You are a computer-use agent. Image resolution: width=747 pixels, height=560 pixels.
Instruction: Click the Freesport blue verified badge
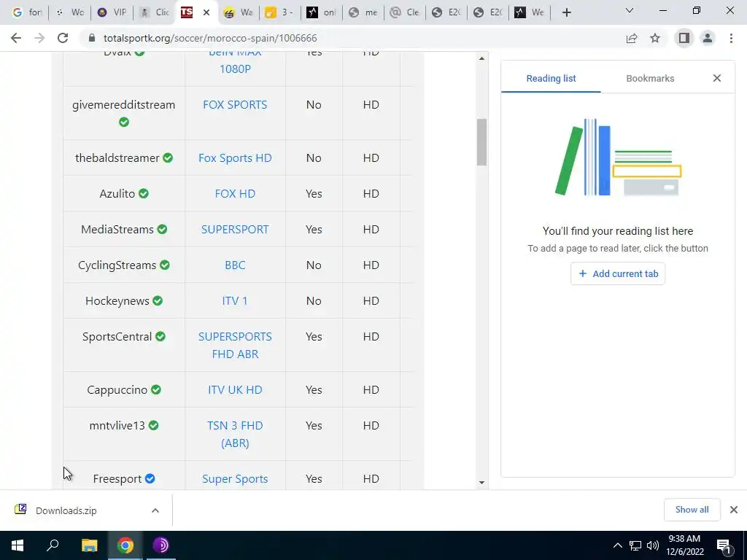[x=150, y=478]
